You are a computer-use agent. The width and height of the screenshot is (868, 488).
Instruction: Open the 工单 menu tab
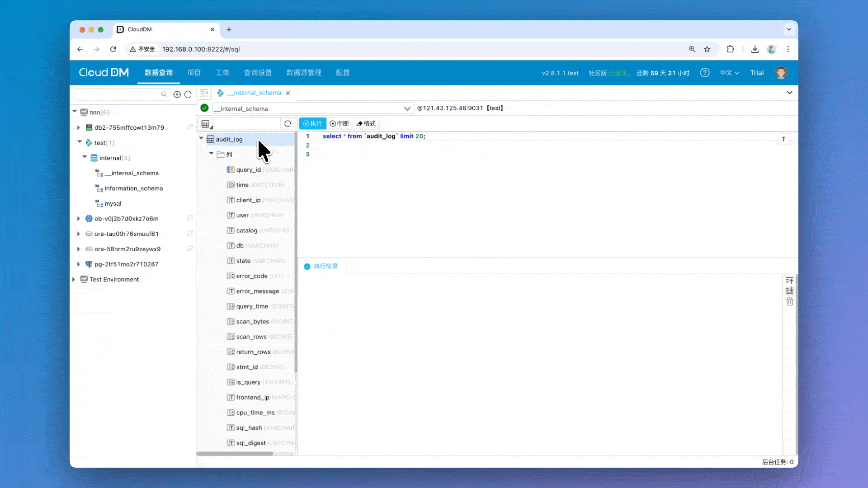coord(222,73)
